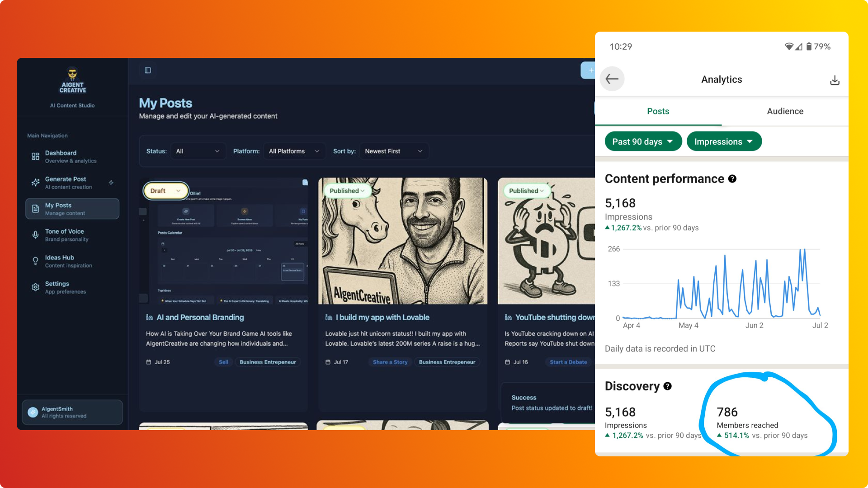Click the sidebar collapse icon near My Posts header

(x=147, y=70)
